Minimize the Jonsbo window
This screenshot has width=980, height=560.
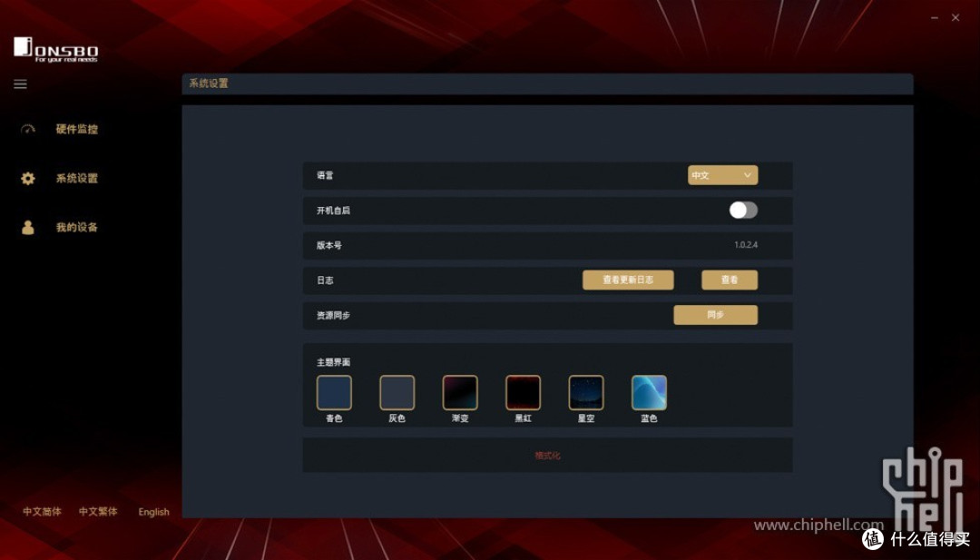tap(935, 17)
